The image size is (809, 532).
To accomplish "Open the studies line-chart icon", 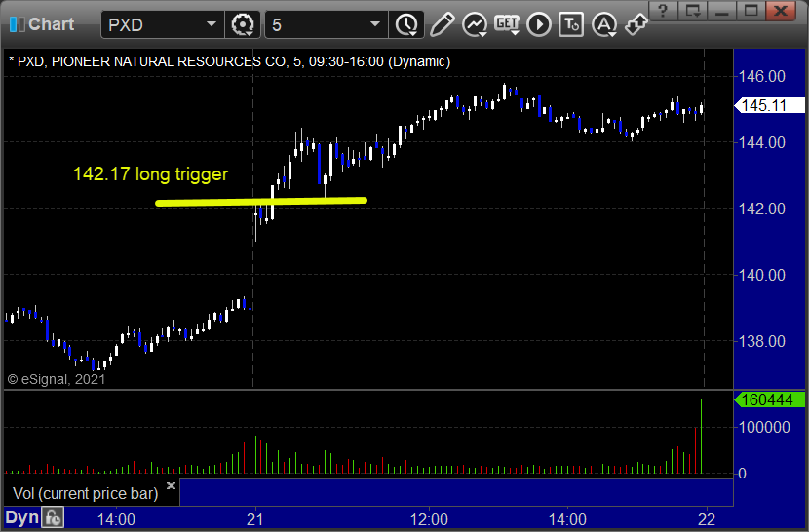I will coord(475,24).
